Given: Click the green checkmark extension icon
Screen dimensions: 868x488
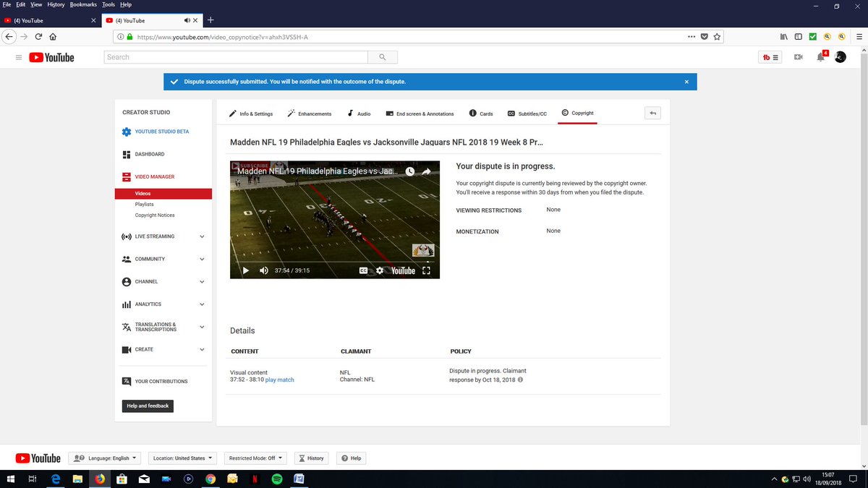Looking at the screenshot, I should click(812, 37).
